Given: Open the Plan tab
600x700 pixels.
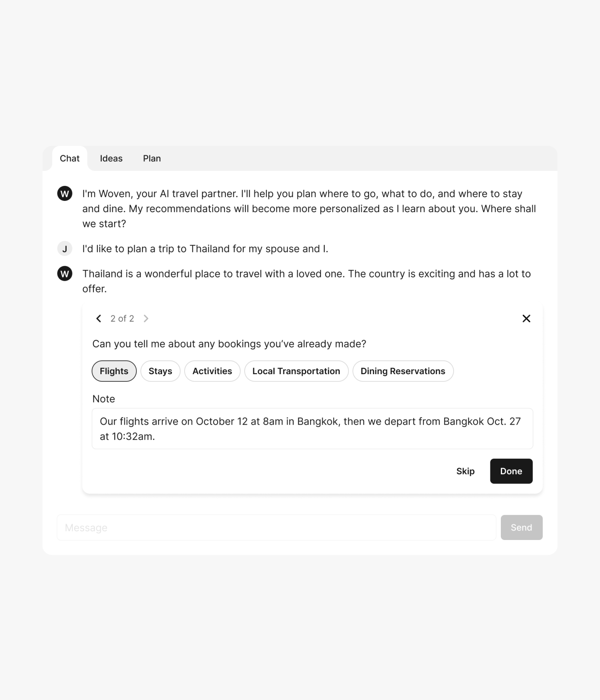Looking at the screenshot, I should pos(152,158).
